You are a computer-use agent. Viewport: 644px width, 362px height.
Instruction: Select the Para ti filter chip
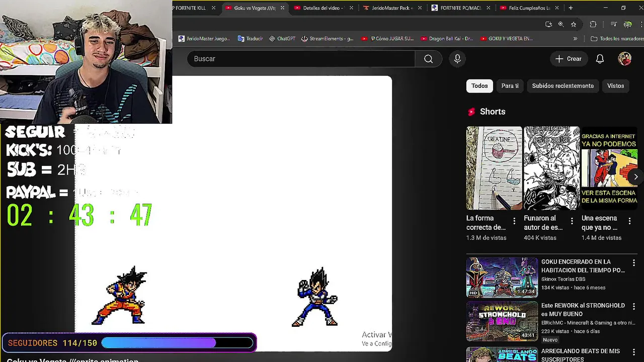tap(510, 86)
